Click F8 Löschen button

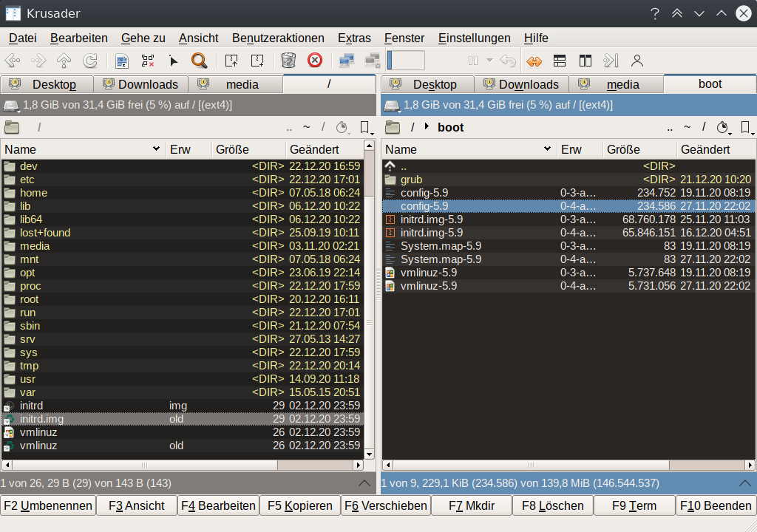click(x=553, y=505)
